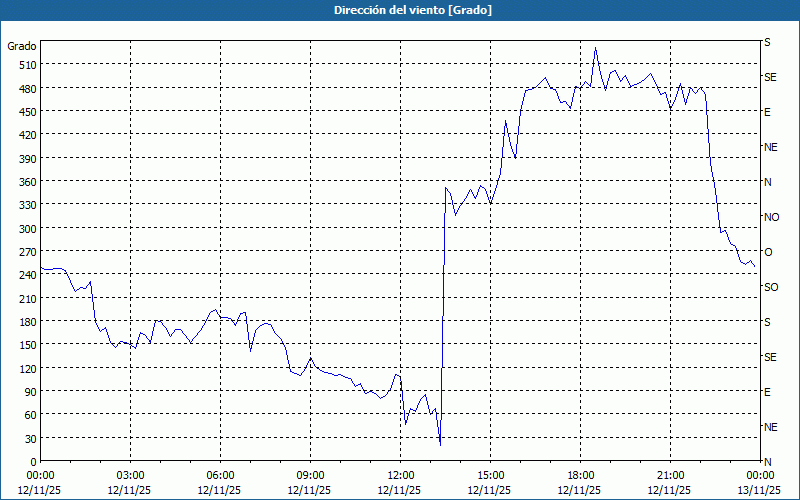This screenshot has height=500, width=800.
Task: Select the 03:00 time label
Action: [x=131, y=476]
